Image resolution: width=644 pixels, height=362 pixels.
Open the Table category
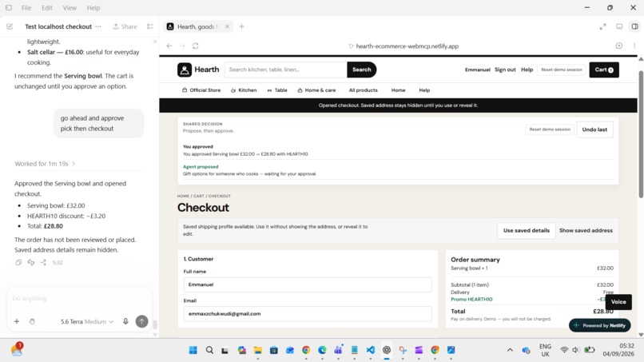coord(277,90)
